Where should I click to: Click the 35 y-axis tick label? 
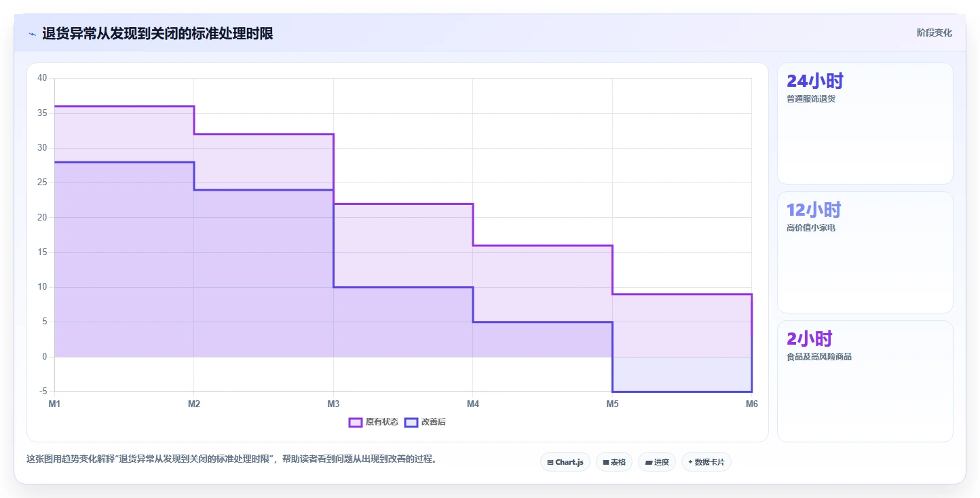[x=42, y=113]
